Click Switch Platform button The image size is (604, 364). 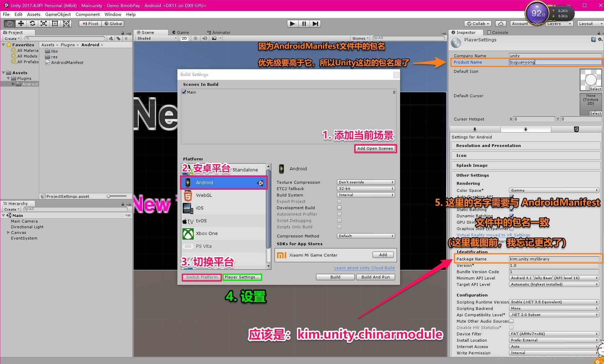coord(202,277)
